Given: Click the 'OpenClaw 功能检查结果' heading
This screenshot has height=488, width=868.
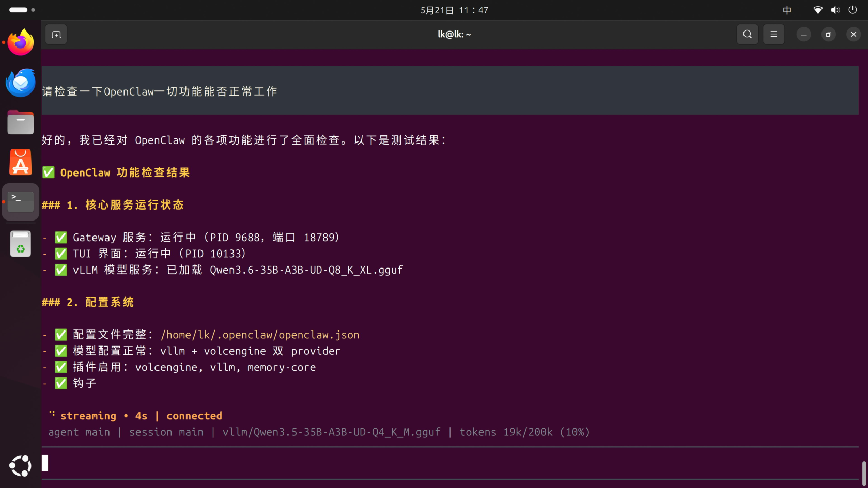Looking at the screenshot, I should point(125,172).
